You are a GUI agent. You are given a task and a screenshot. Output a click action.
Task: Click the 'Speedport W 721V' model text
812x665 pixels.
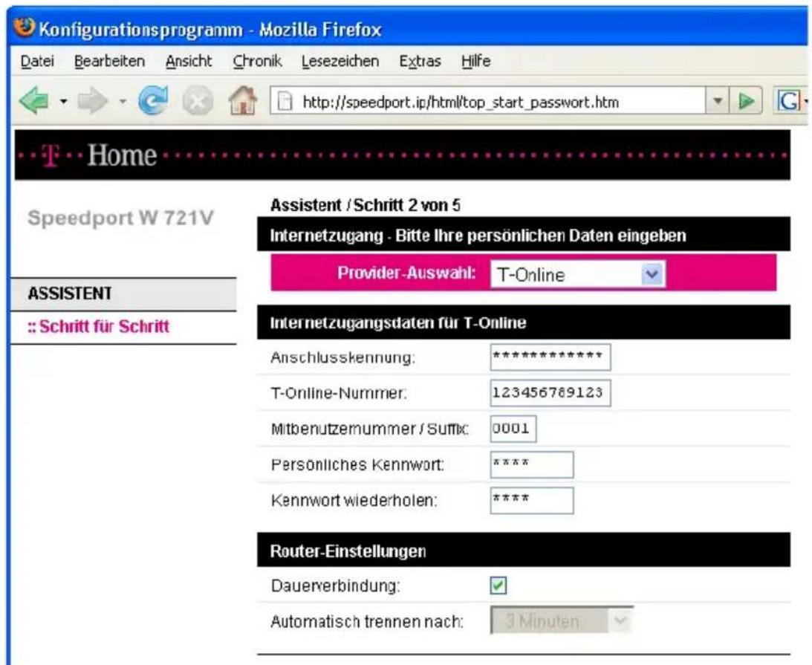[120, 218]
